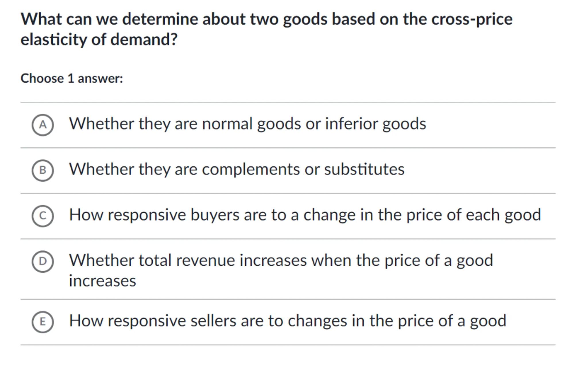This screenshot has width=588, height=367.
Task: Click "Whether they are normal goods or inferior goods"
Action: pyautogui.click(x=247, y=124)
